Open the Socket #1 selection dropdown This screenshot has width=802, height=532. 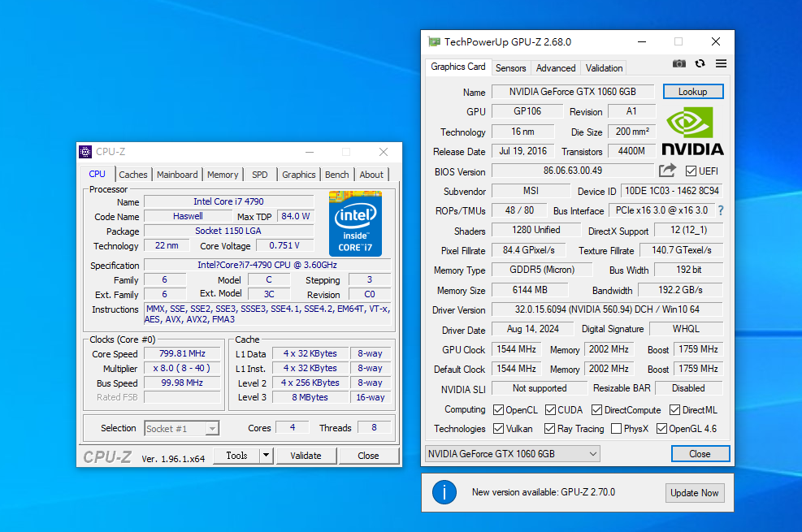181,428
